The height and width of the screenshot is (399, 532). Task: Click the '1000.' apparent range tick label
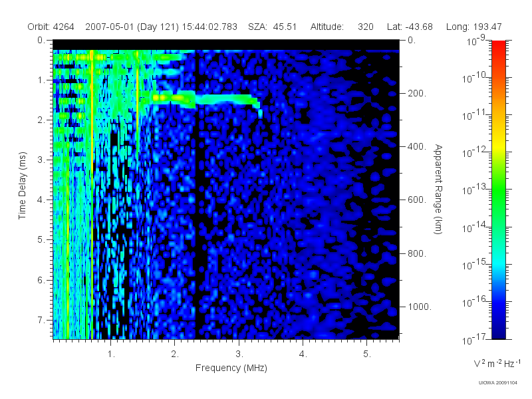[420, 307]
